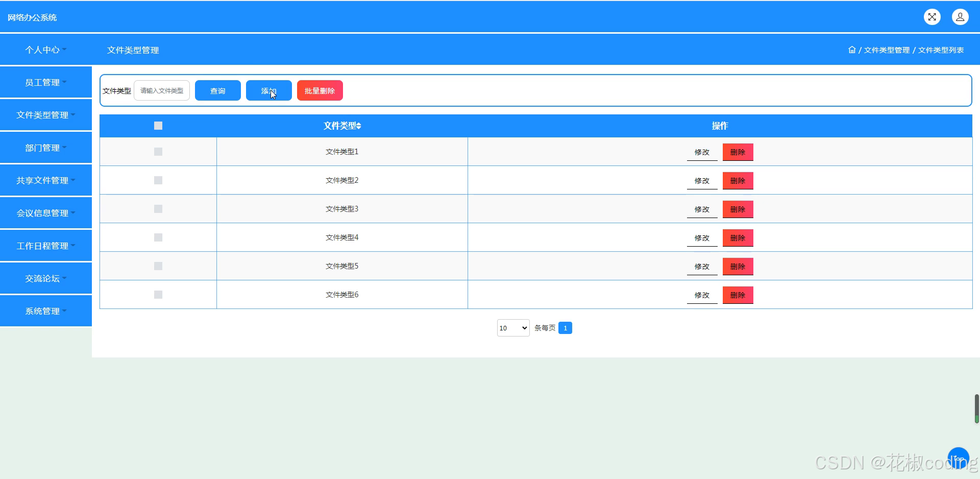This screenshot has height=479, width=980.
Task: Expand the 系统管理 sidebar menu
Action: [46, 311]
